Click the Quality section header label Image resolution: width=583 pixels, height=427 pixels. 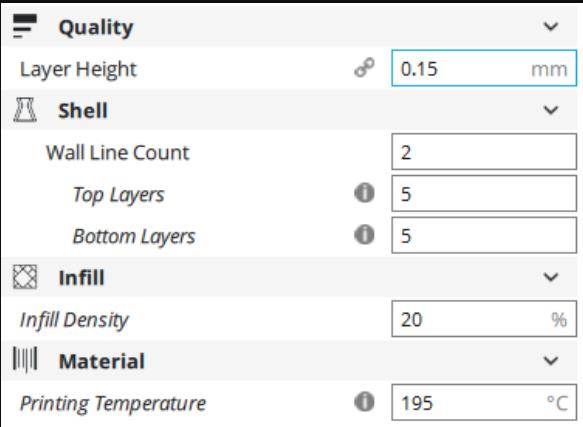96,28
